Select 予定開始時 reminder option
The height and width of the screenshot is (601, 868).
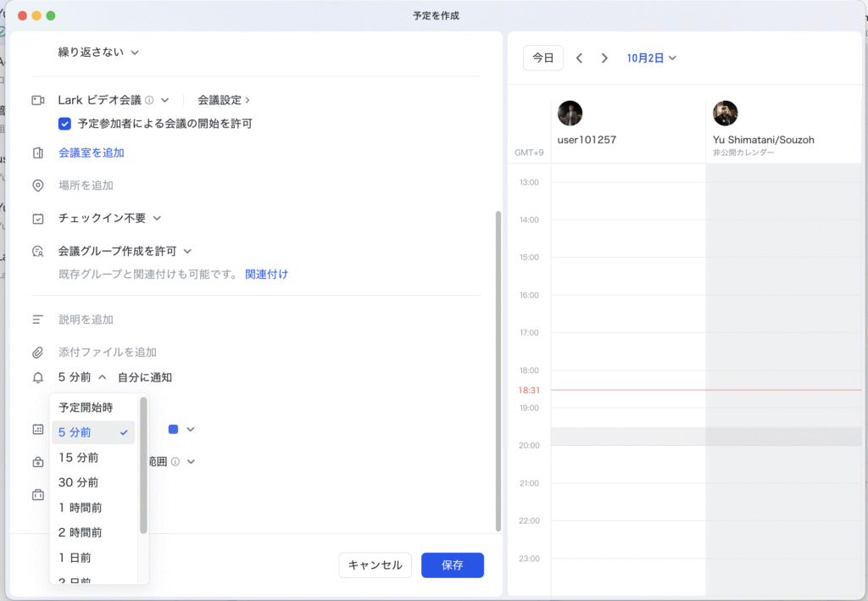[85, 408]
